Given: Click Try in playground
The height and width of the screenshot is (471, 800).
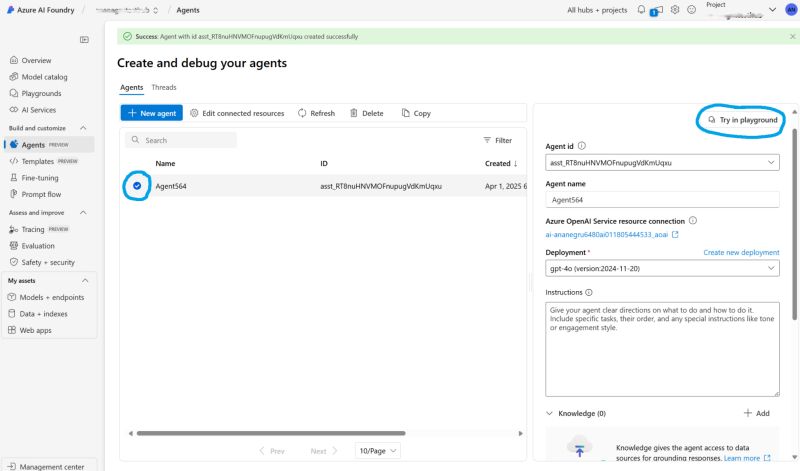Looking at the screenshot, I should [742, 120].
